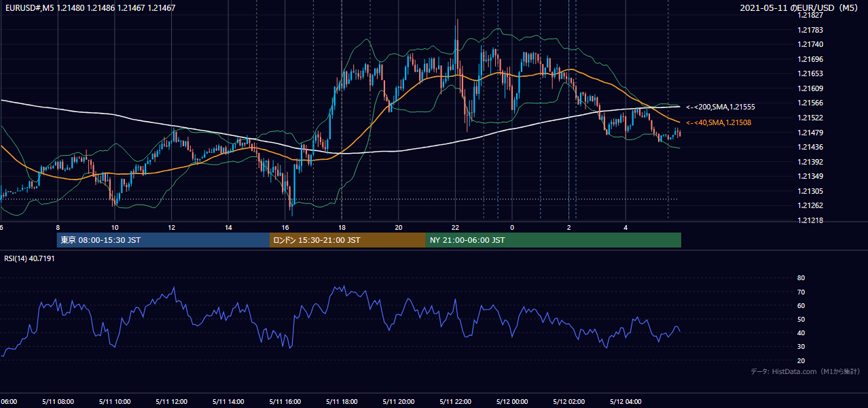
Task: Click hour label 14 under the price chart
Action: (x=228, y=227)
